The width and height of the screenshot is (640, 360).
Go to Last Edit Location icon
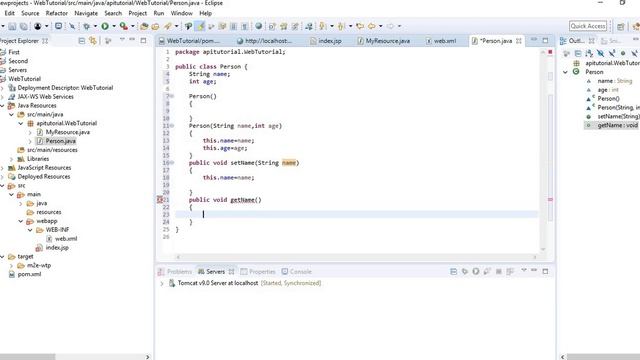click(x=360, y=27)
